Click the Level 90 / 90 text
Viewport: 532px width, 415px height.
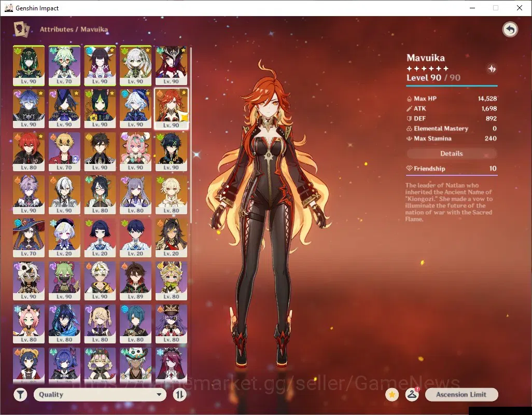tap(433, 78)
